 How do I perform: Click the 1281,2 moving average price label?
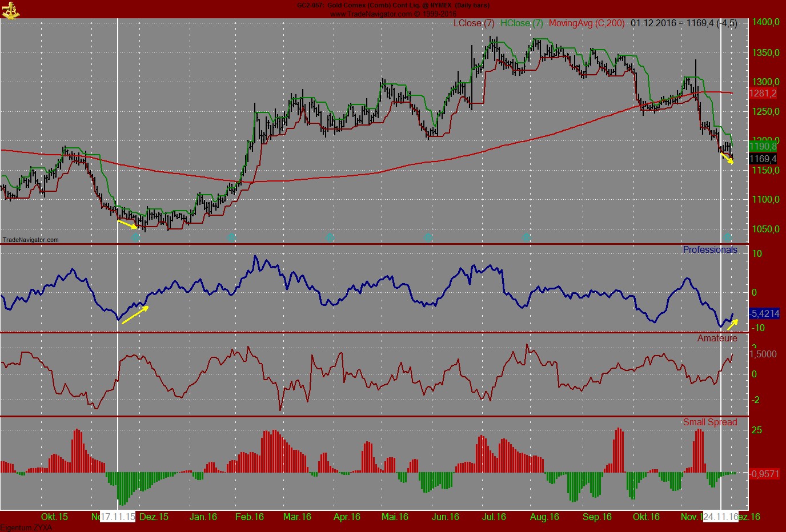click(x=764, y=94)
